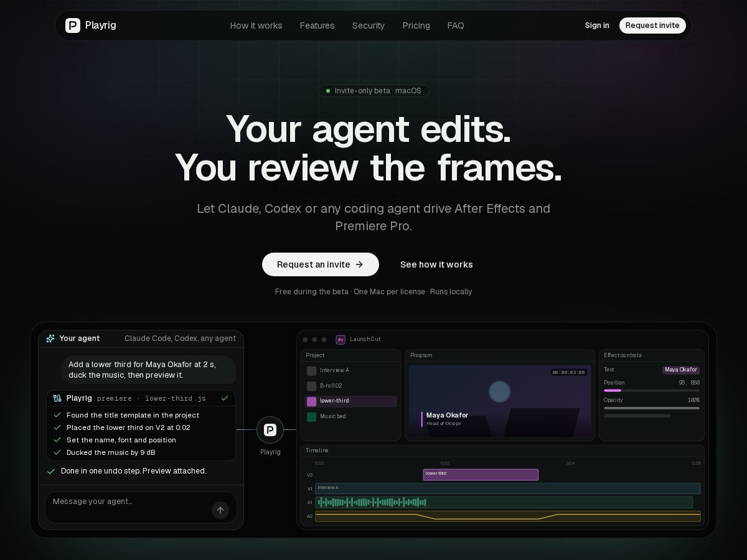Click the 0:02 marker on the timeline ruler

tap(445, 463)
